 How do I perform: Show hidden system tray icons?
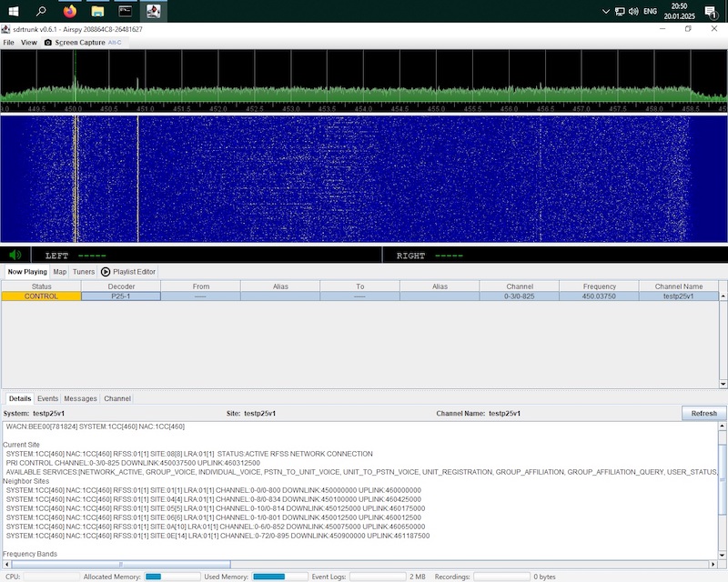[x=607, y=12]
